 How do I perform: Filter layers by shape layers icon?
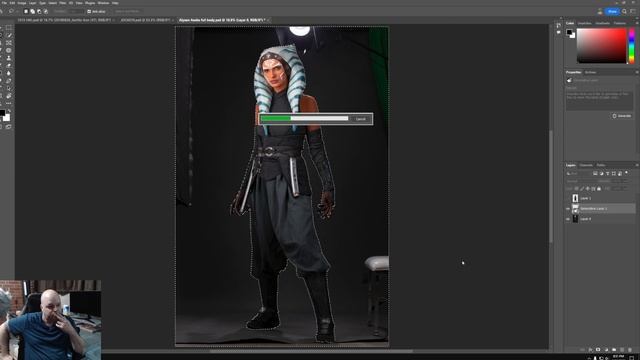coord(614,173)
